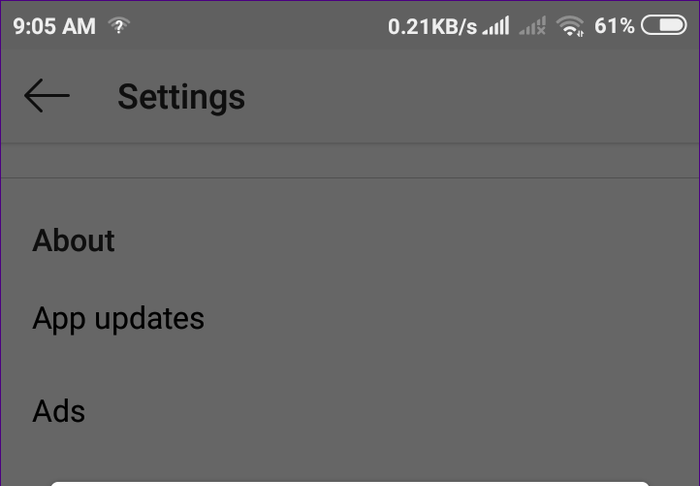Tap the second SIM no-signal icon
The image size is (700, 486).
pos(533,26)
